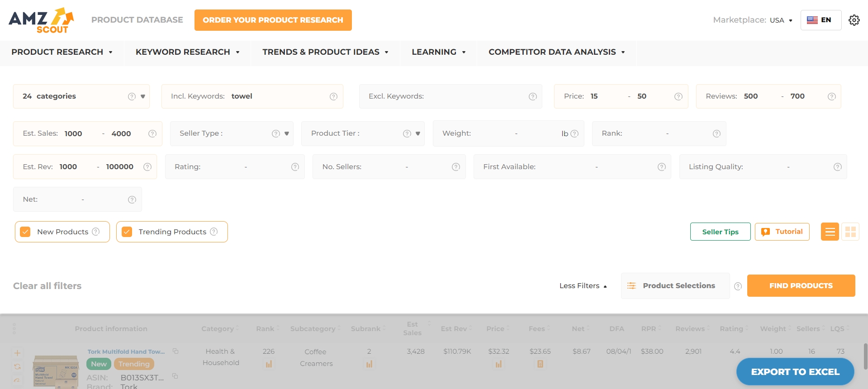The width and height of the screenshot is (868, 389).
Task: Show help icon for Price filter
Action: coord(678,96)
